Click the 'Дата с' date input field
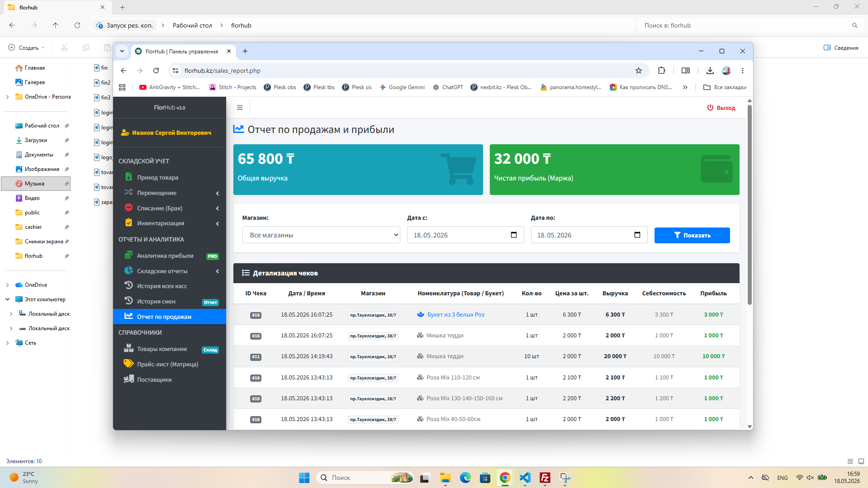Image resolution: width=868 pixels, height=488 pixels. click(x=465, y=235)
